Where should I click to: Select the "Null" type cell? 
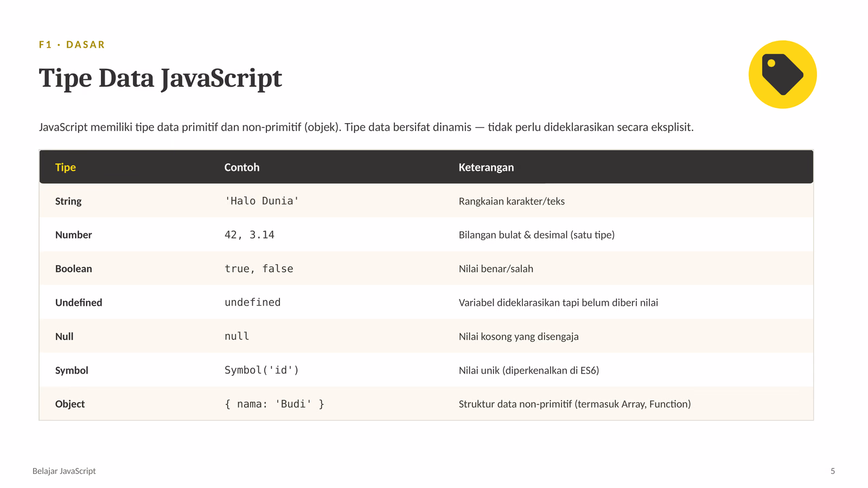click(x=65, y=336)
